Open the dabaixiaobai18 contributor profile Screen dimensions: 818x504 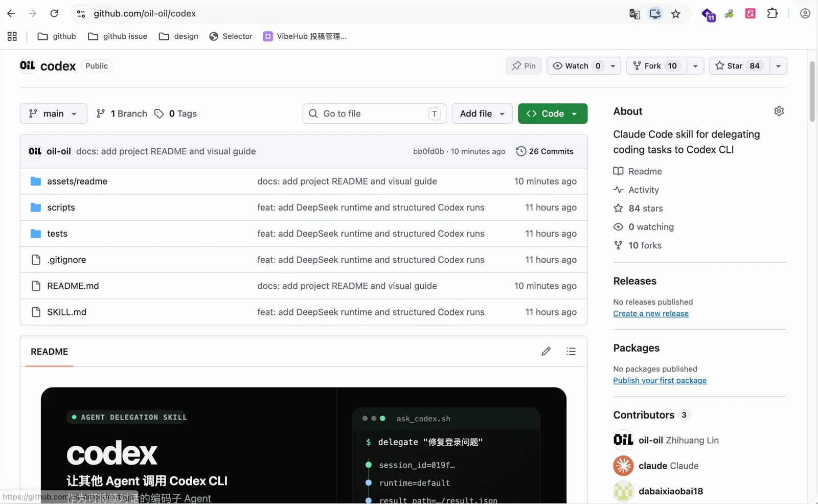[x=671, y=491]
